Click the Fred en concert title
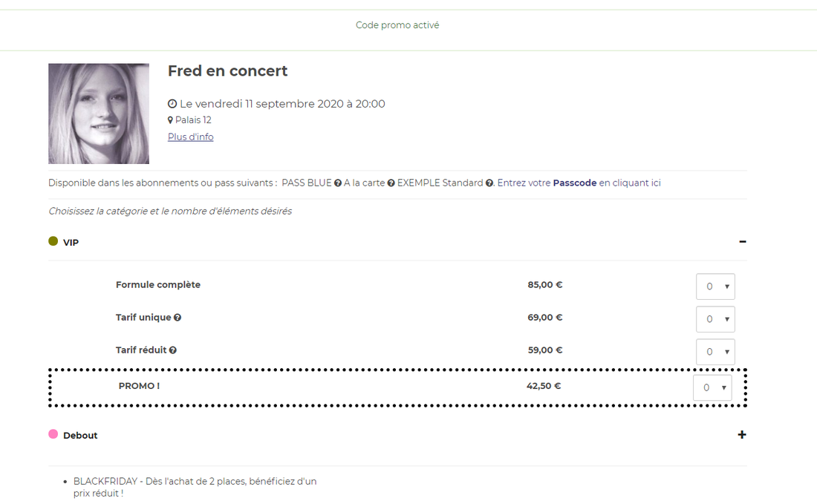817x504 pixels. (x=227, y=71)
